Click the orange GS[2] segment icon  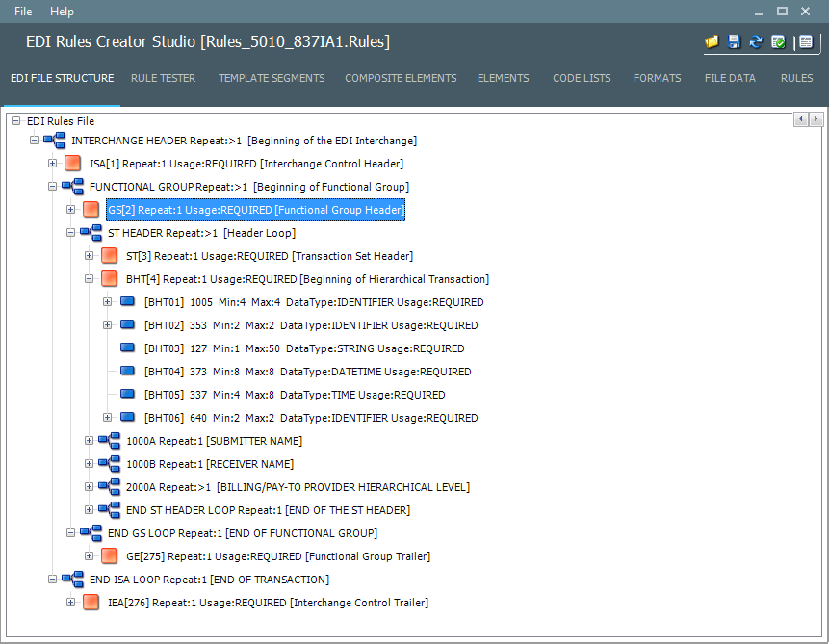click(91, 210)
